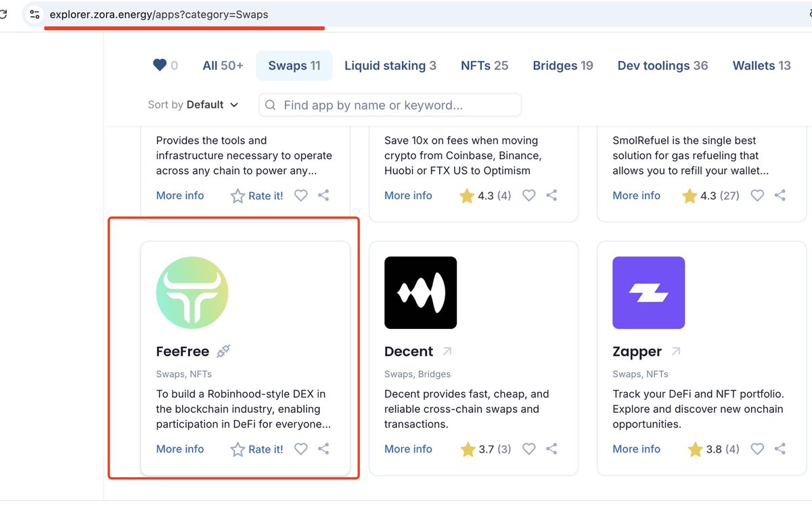The width and height of the screenshot is (812, 507).
Task: Click the FeeFree rocket link icon
Action: click(223, 351)
